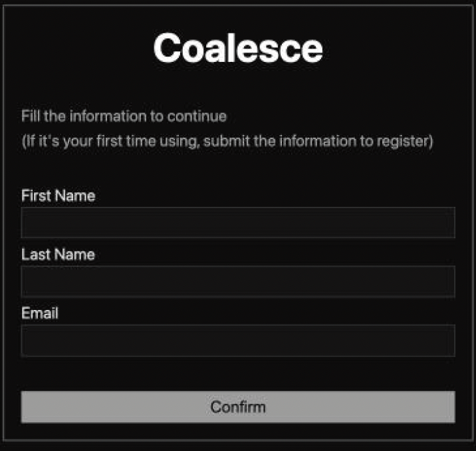Focus the Last Name text box
Image resolution: width=476 pixels, height=451 pixels.
(238, 281)
